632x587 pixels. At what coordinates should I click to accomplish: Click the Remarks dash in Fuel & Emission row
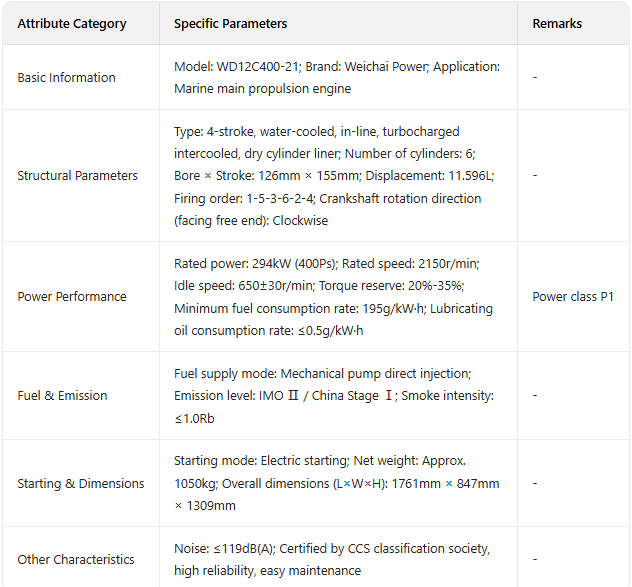tap(535, 395)
